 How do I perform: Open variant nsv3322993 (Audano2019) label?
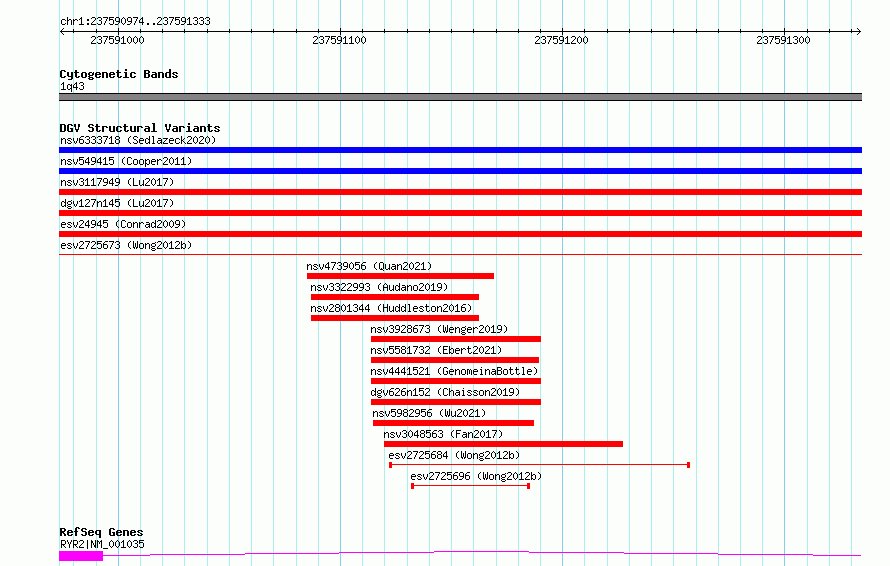[x=379, y=287]
